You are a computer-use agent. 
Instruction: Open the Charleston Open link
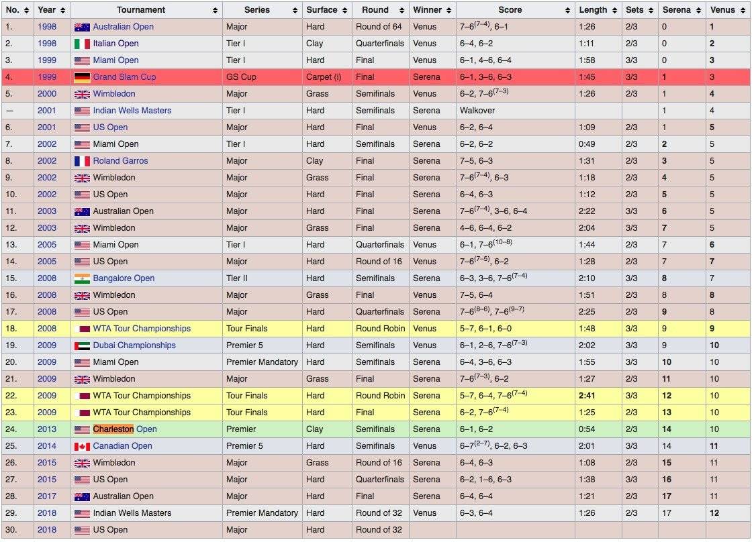(x=125, y=429)
